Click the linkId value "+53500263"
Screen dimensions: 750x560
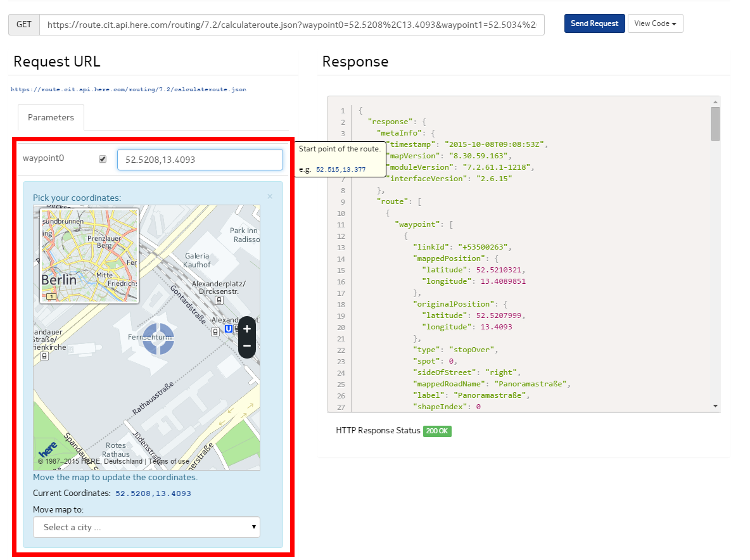tap(483, 247)
